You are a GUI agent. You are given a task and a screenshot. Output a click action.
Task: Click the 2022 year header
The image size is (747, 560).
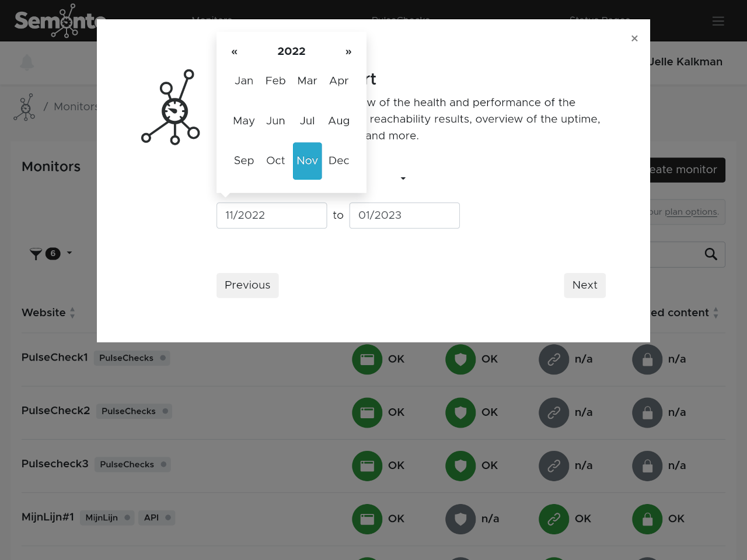[x=291, y=51]
